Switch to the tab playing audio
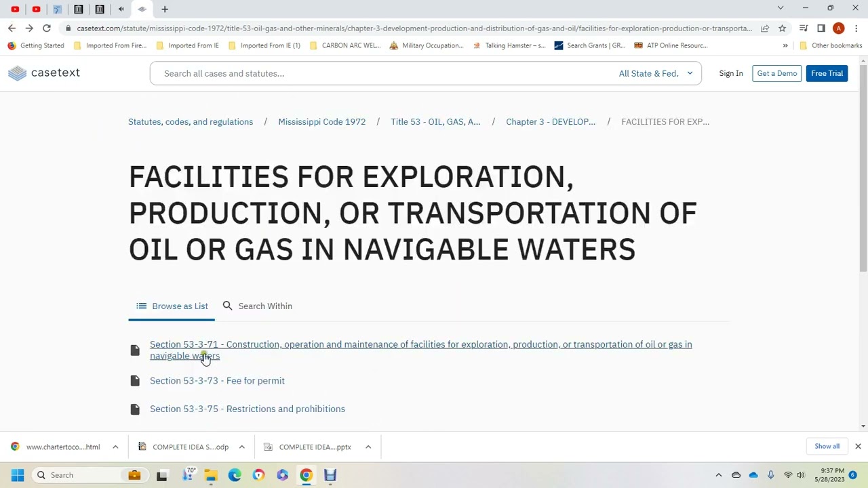The width and height of the screenshot is (868, 488). point(121,9)
